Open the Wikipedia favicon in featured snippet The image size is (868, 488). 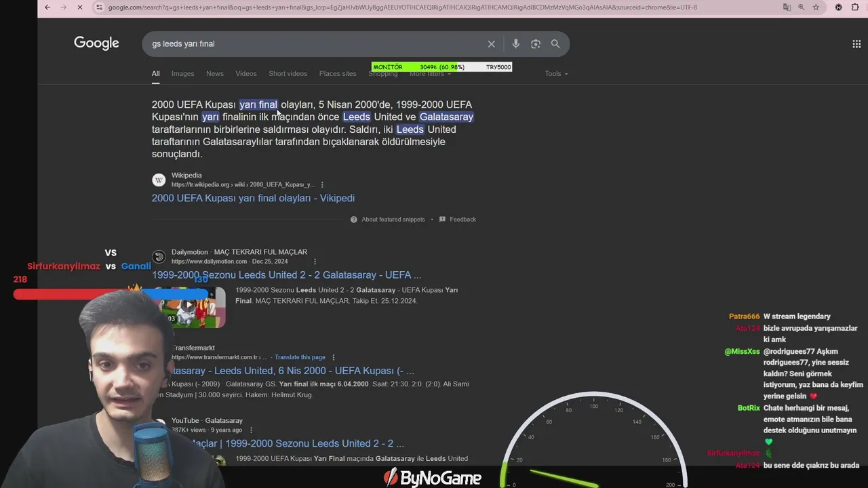point(159,180)
